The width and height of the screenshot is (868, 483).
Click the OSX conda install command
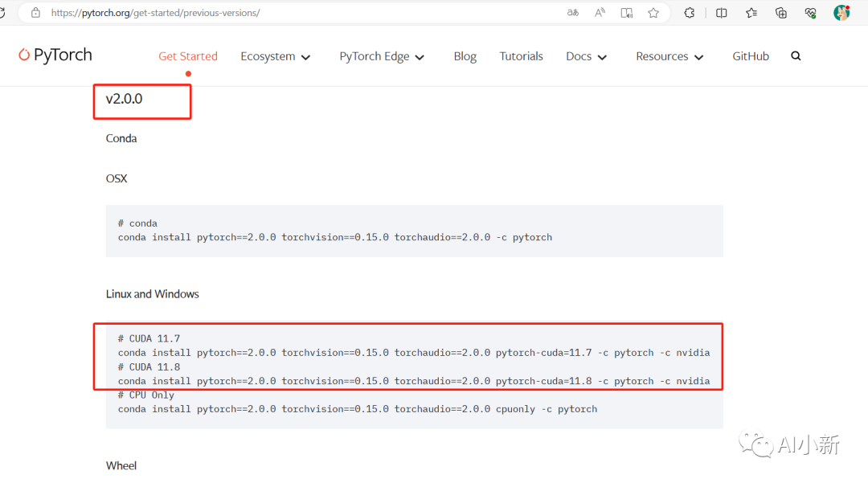(335, 237)
